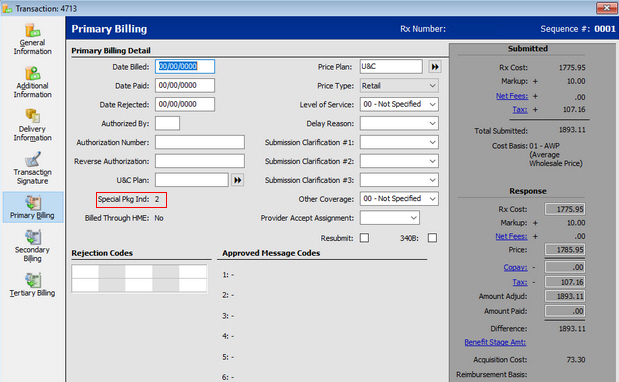Click the Authorization Number field
The width and height of the screenshot is (619, 382).
click(200, 142)
